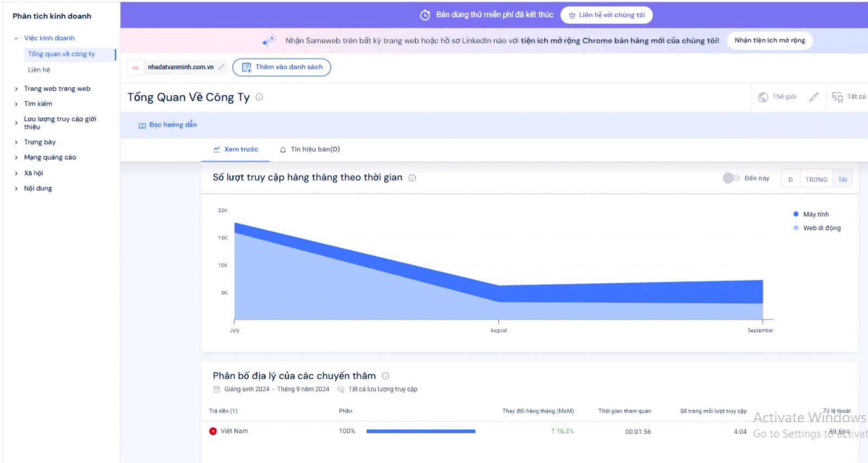The image size is (868, 463).
Task: Collapse the Việc kinh doanh section
Action: (x=16, y=39)
